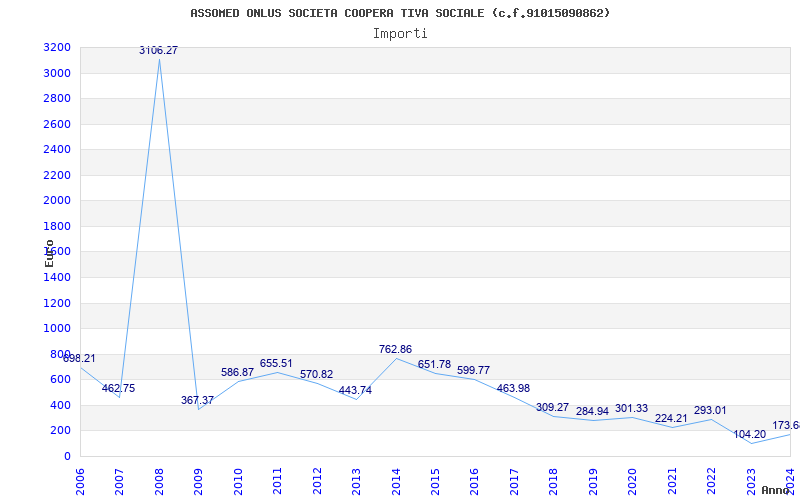
Task: Click data label 301.33
Action: click(632, 409)
